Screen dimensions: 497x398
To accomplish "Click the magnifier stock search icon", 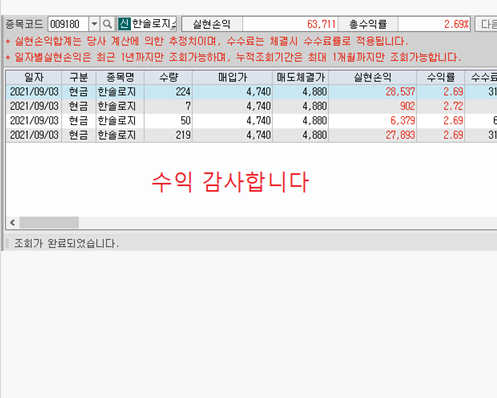I will [107, 24].
